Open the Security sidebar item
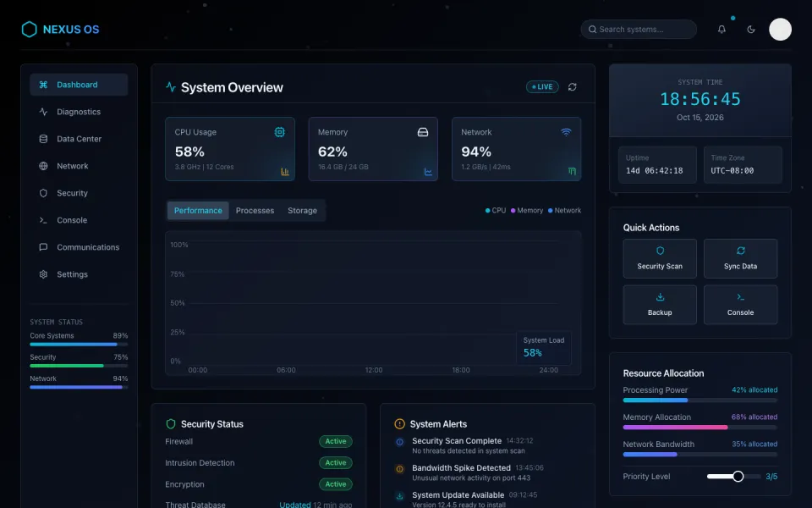 click(x=79, y=193)
